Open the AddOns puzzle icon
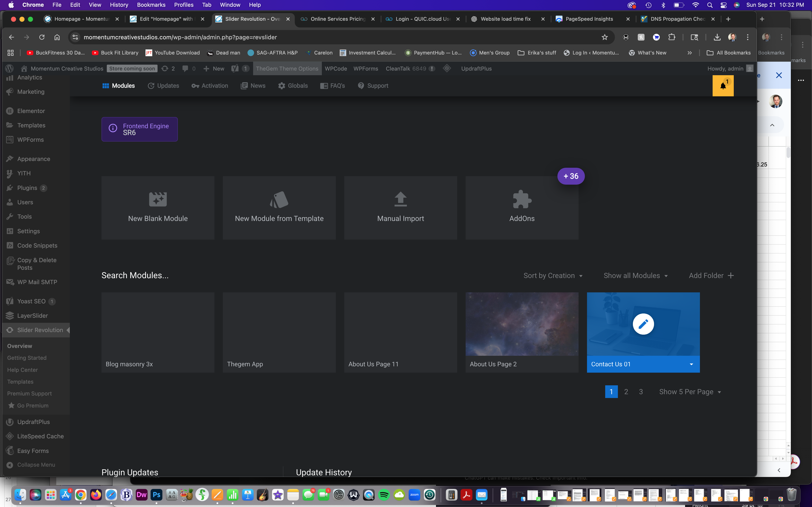The image size is (812, 507). [x=522, y=199]
